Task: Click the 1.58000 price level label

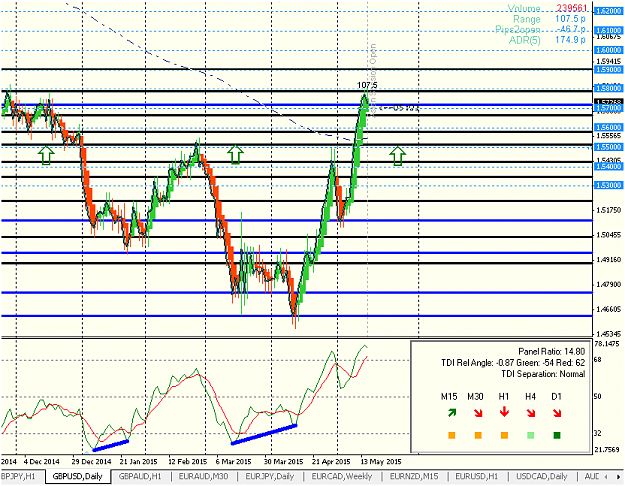Action: (x=608, y=88)
